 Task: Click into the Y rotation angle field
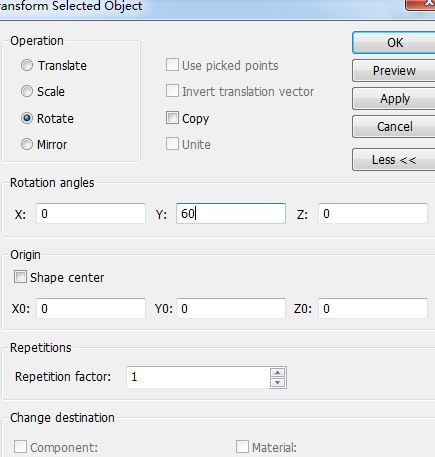point(231,213)
